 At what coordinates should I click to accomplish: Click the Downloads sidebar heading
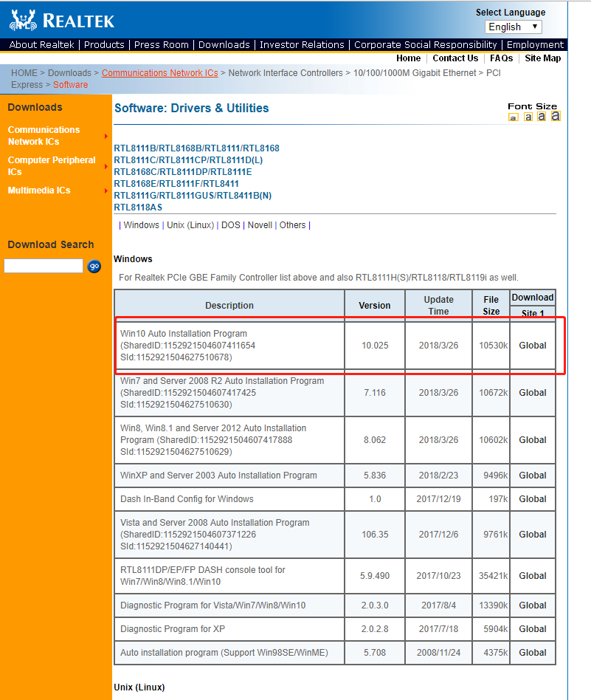coord(35,107)
